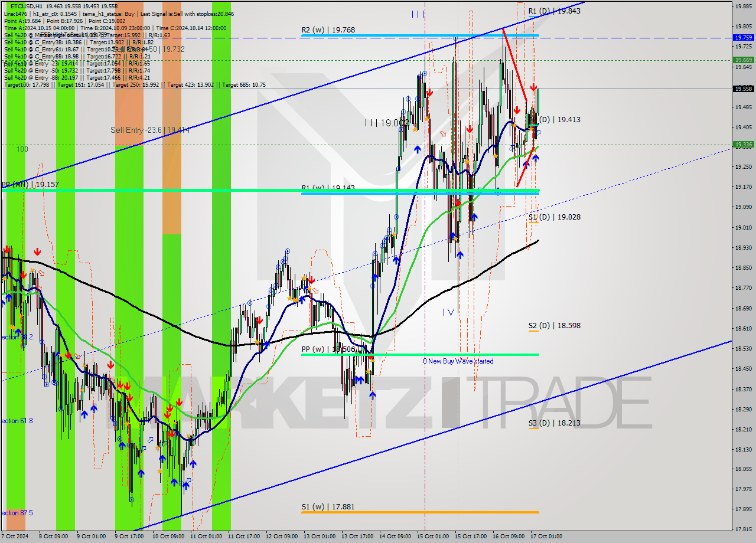Select the S1 (D) | 19.028 support label
This screenshot has height=543, width=756.
click(x=554, y=217)
